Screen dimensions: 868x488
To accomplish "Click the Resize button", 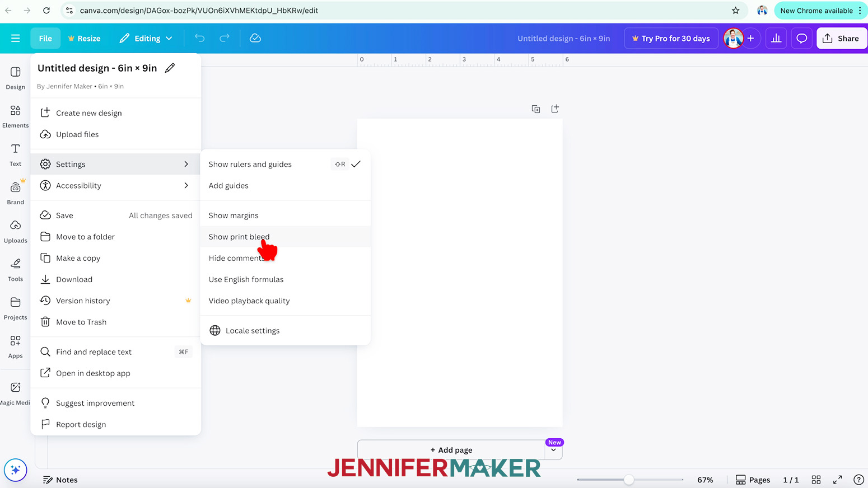I will point(85,38).
